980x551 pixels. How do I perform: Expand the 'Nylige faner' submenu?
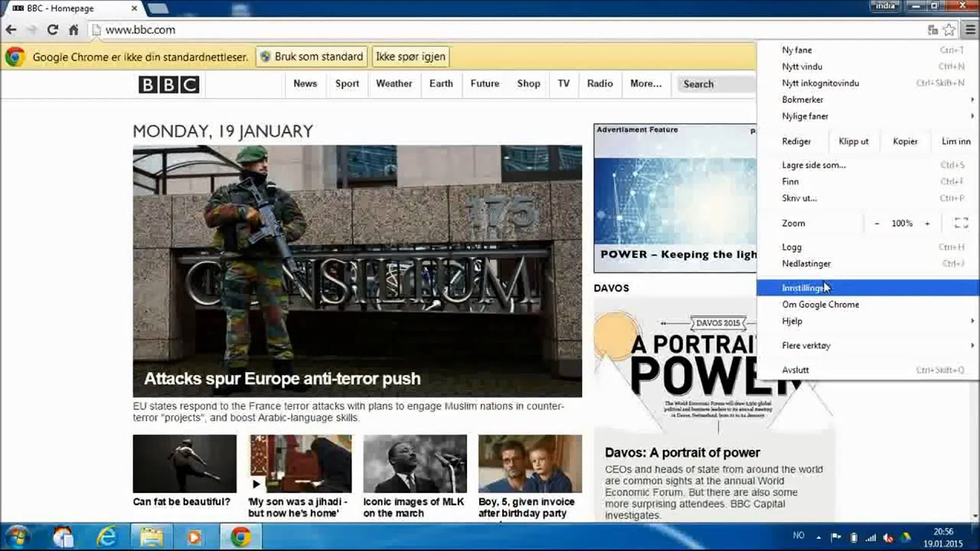coord(867,116)
